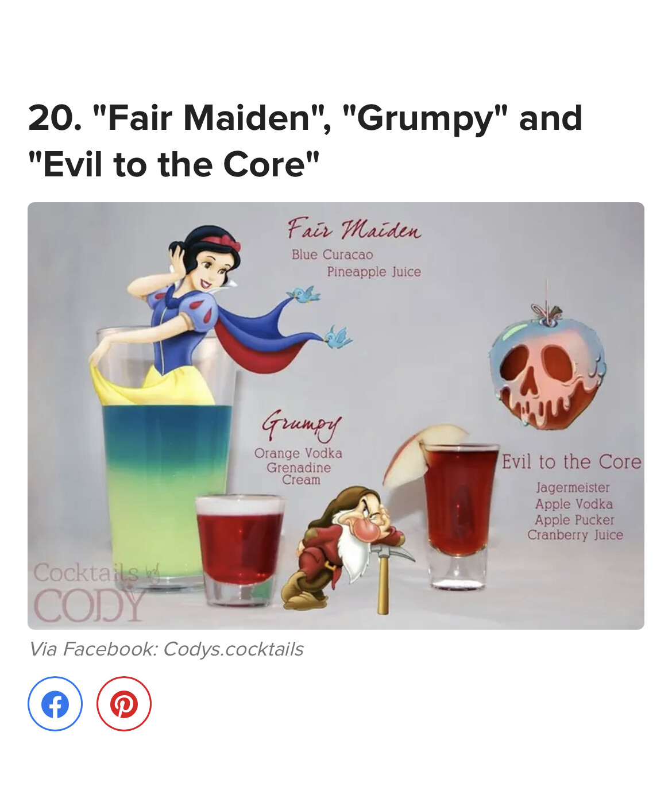Screen dimensions: 672x794
Task: Pin the image with Pinterest icon
Action: [124, 704]
